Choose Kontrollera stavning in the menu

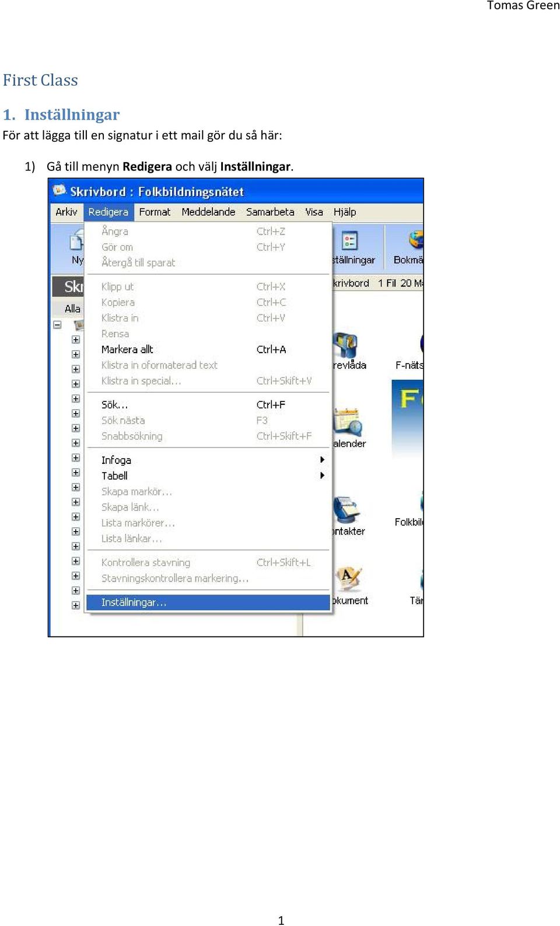click(x=208, y=562)
